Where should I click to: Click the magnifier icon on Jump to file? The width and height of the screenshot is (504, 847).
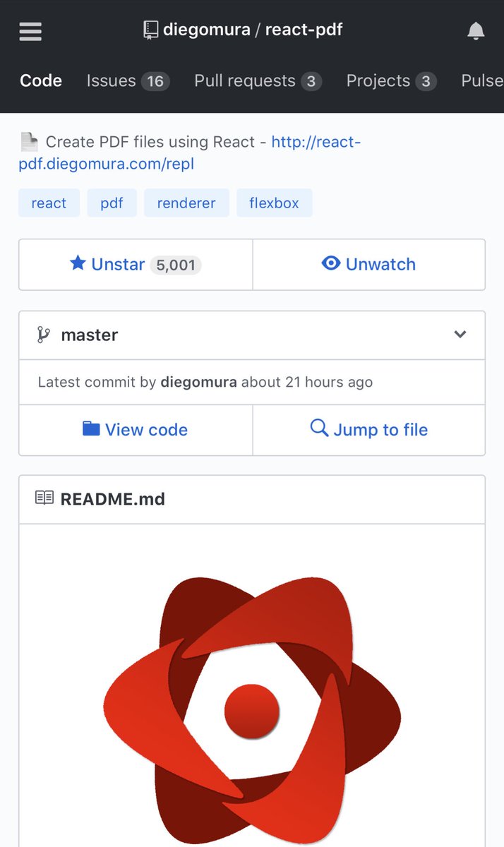tap(319, 428)
